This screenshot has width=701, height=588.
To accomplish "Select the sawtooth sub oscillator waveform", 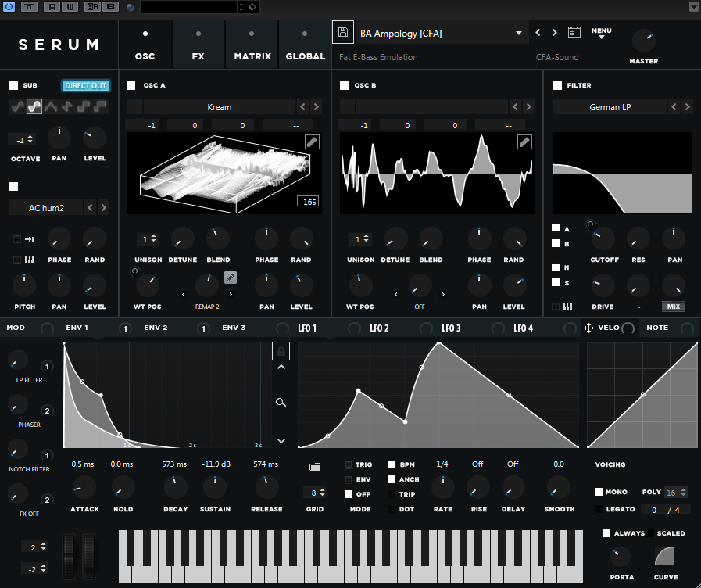I will 67,106.
